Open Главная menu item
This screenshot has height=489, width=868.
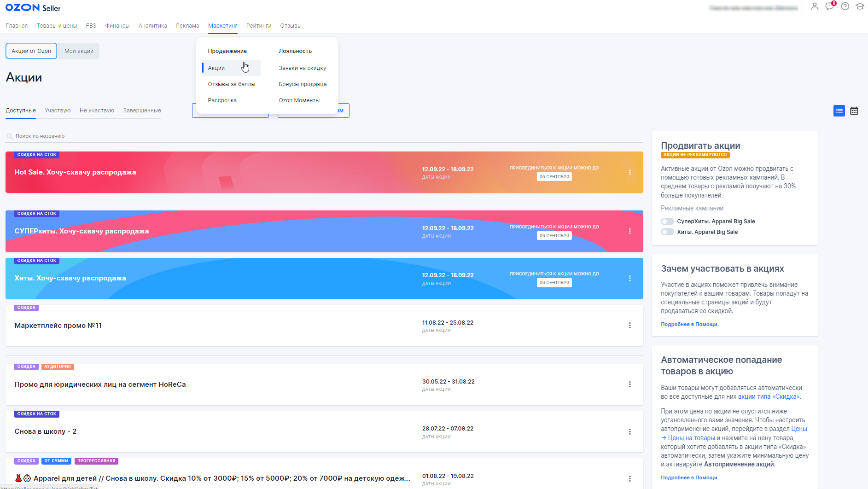pos(17,26)
